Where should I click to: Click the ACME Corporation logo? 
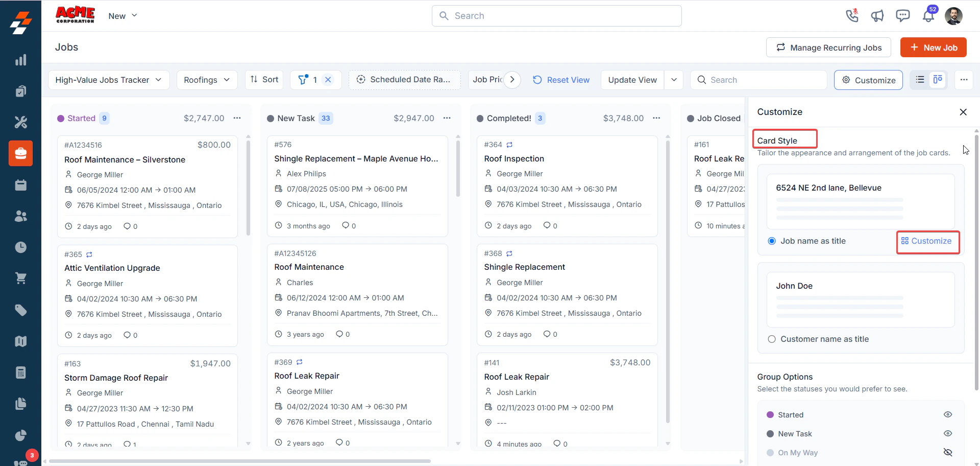[75, 15]
